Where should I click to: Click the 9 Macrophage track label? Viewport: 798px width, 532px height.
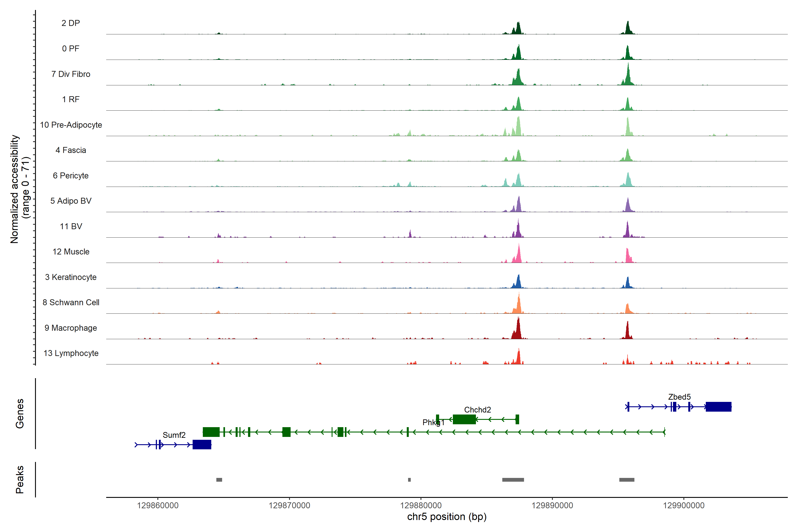[70, 328]
